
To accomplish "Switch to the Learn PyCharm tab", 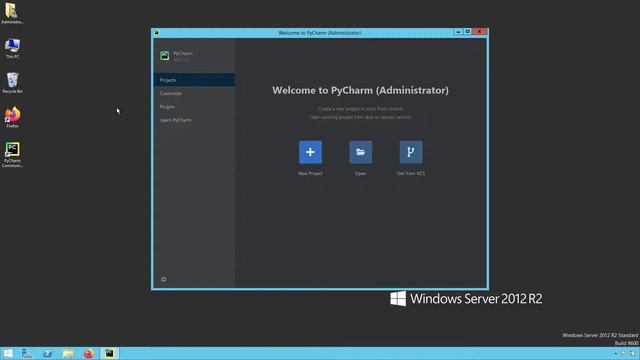I will click(x=194, y=120).
